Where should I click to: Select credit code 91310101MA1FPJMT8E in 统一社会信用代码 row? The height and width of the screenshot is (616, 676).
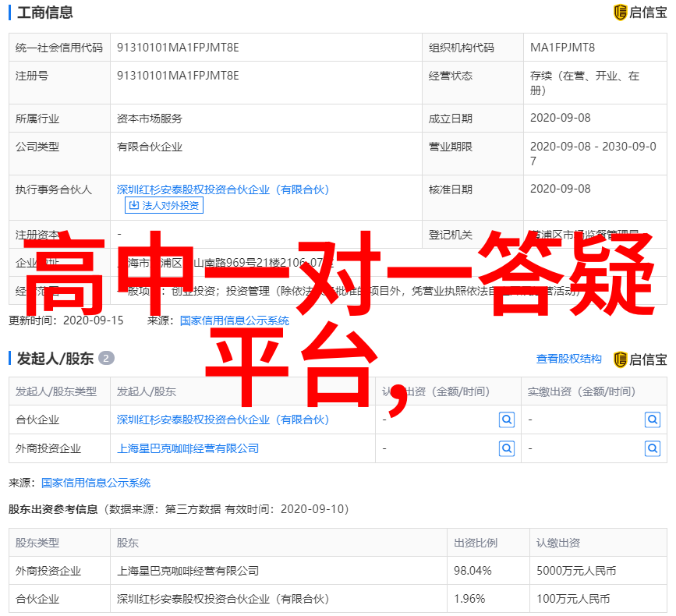pyautogui.click(x=178, y=48)
